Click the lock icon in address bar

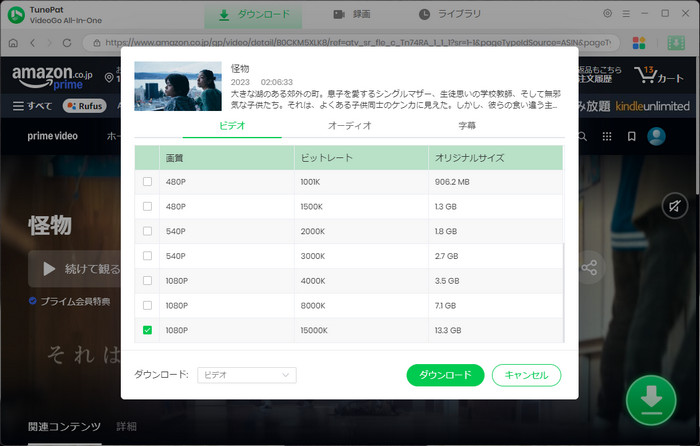(x=96, y=43)
